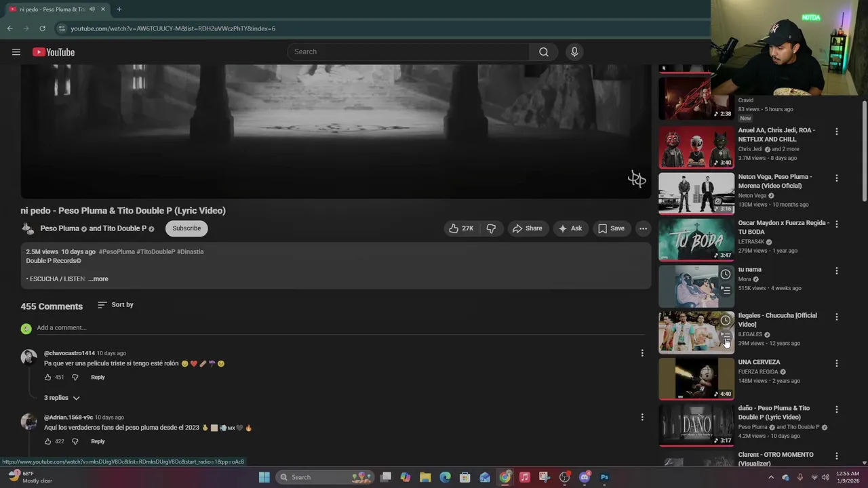
Task: Add Chucucha video to Watch later
Action: click(726, 321)
